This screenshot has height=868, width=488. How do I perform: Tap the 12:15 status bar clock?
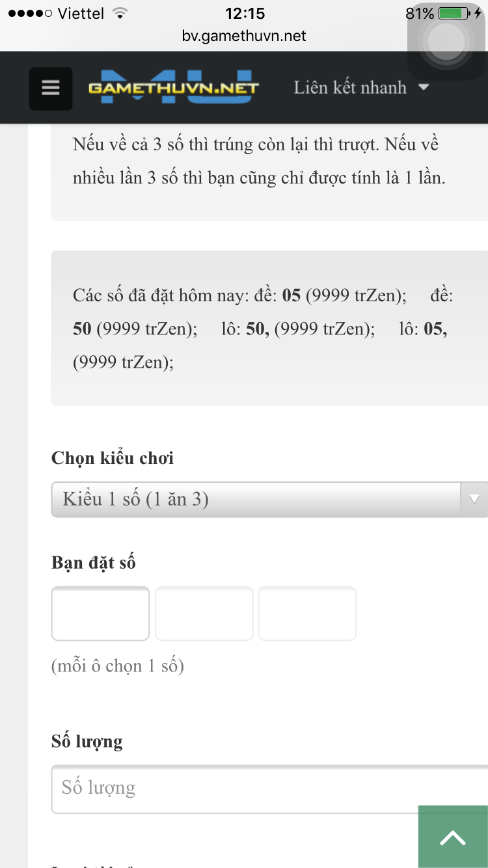point(245,13)
